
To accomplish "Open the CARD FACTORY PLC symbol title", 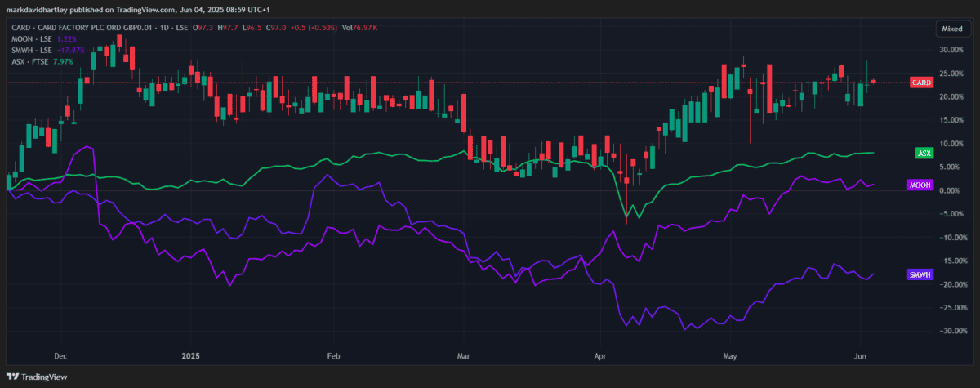I will [92, 29].
